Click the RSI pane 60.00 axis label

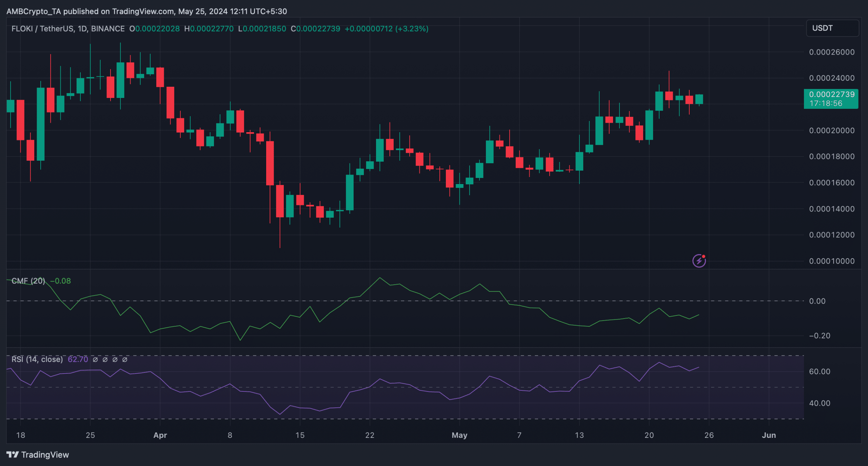pos(820,371)
